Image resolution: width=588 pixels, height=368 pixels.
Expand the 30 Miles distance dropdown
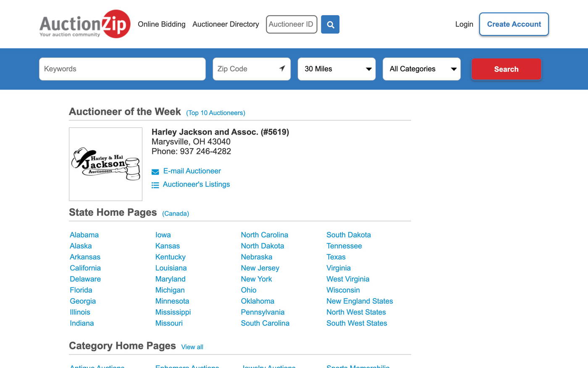(x=336, y=69)
